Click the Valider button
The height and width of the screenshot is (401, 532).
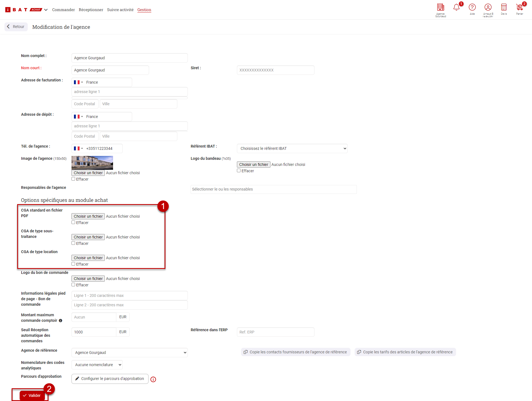32,395
